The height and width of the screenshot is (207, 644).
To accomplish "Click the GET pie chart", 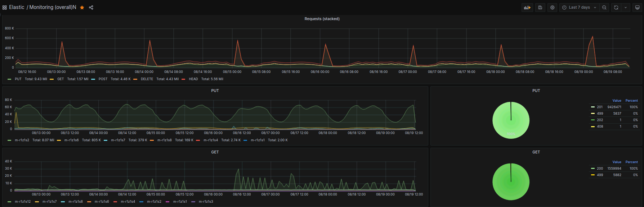I will (x=511, y=182).
